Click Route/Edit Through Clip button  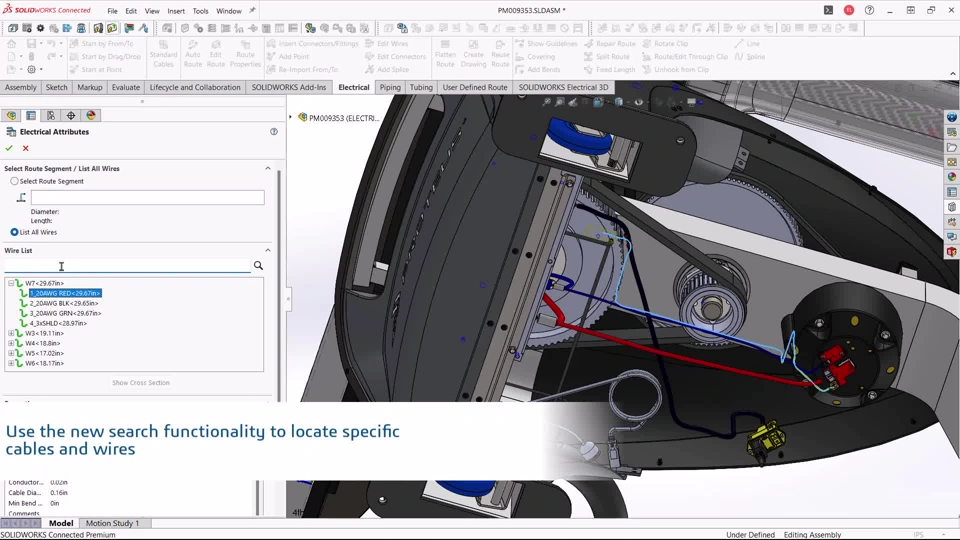point(685,56)
